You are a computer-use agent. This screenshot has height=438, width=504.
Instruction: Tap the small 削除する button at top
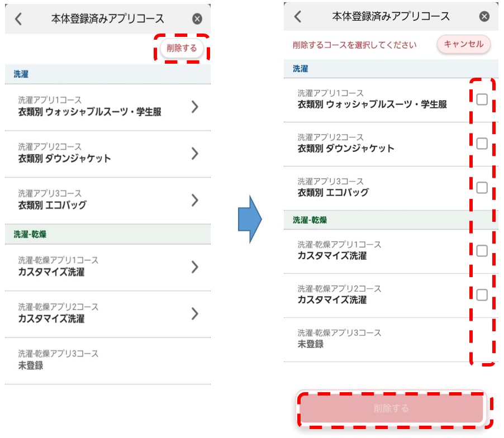182,48
